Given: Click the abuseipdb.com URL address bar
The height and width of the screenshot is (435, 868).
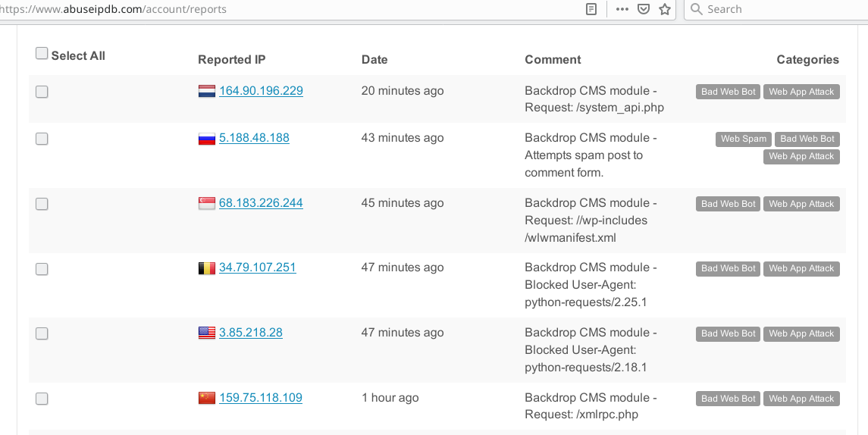Looking at the screenshot, I should (288, 9).
